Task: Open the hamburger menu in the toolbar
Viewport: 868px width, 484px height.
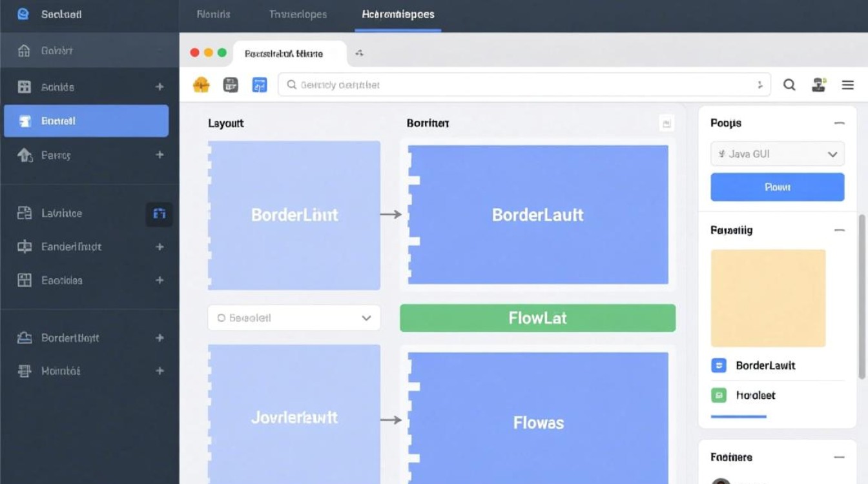Action: point(848,85)
